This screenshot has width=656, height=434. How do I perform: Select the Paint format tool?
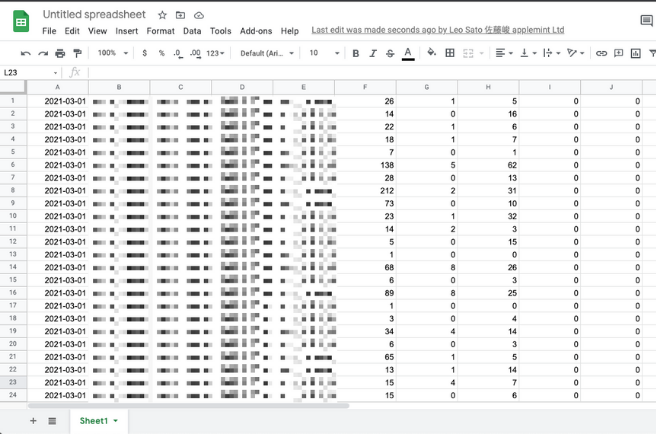[x=77, y=53]
